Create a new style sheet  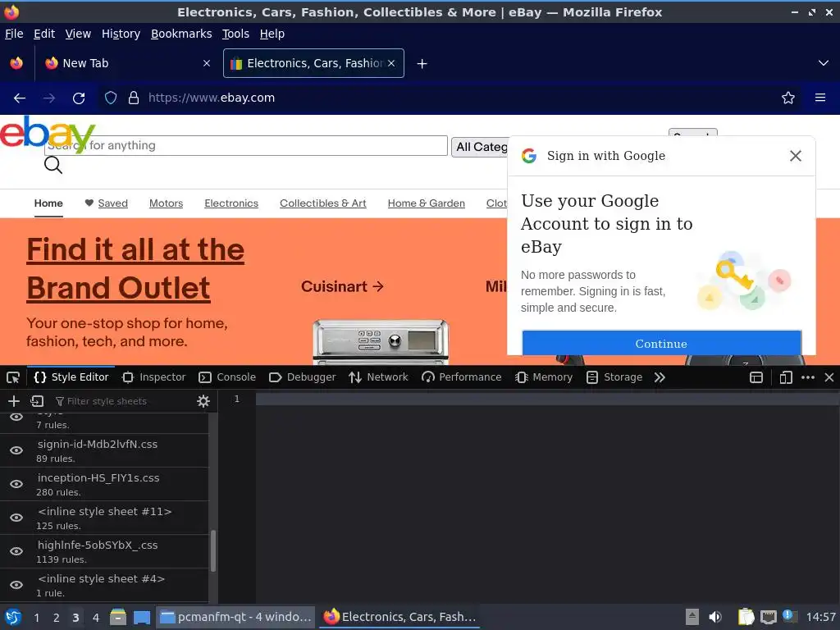coord(13,401)
